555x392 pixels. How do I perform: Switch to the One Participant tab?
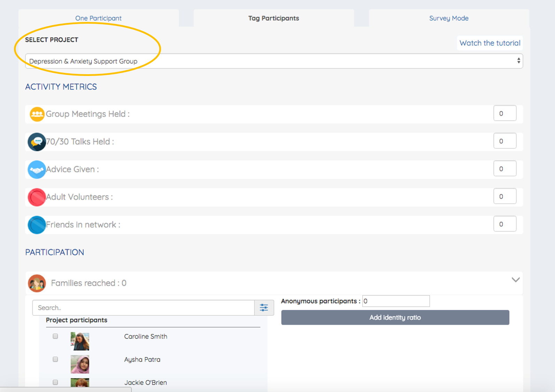point(98,18)
